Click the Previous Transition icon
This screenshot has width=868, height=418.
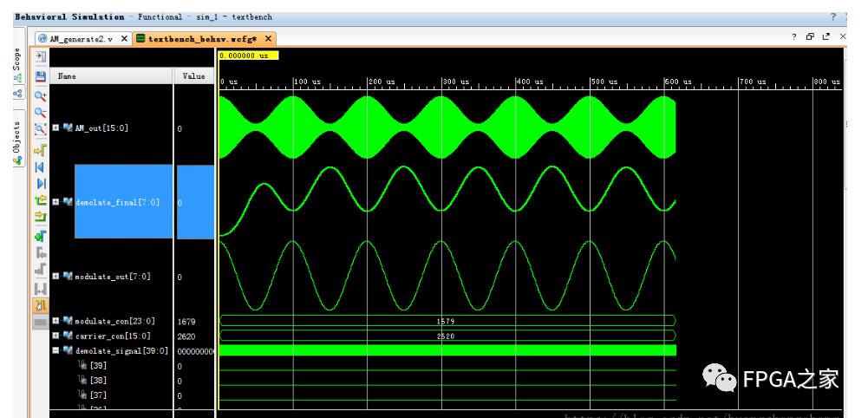[x=40, y=200]
